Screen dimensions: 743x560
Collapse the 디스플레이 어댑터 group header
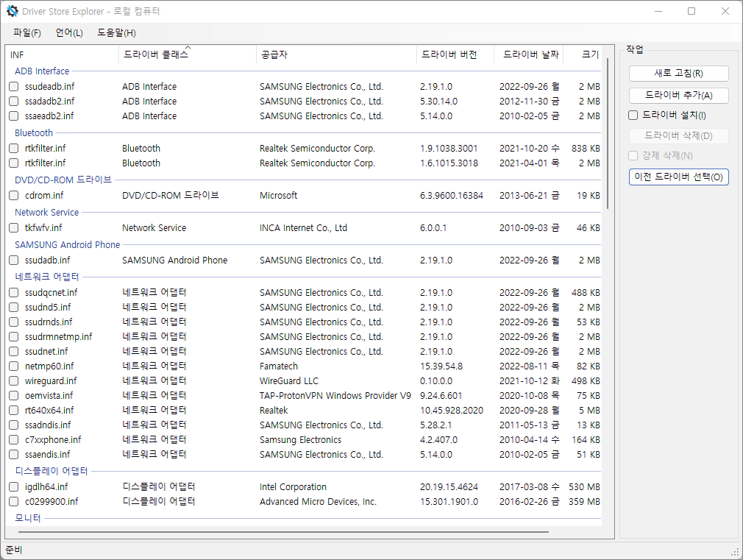51,472
